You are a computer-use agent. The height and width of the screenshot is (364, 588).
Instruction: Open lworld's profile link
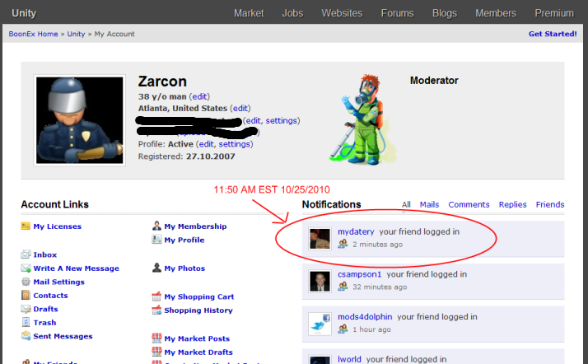pyautogui.click(x=349, y=359)
